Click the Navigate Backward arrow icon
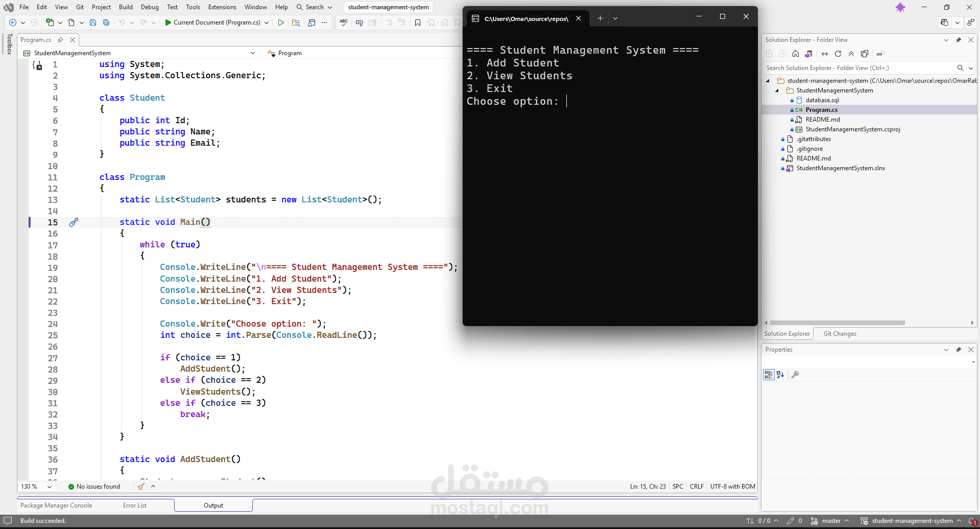 click(13, 22)
